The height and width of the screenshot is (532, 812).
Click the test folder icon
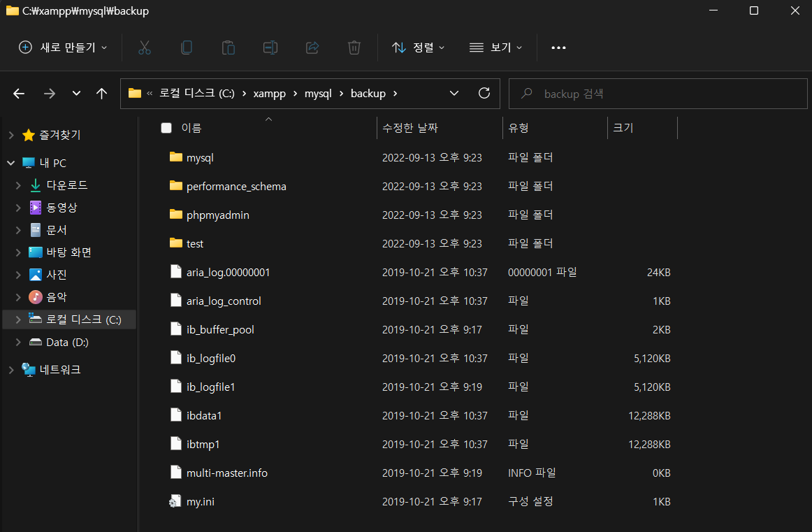click(x=176, y=243)
